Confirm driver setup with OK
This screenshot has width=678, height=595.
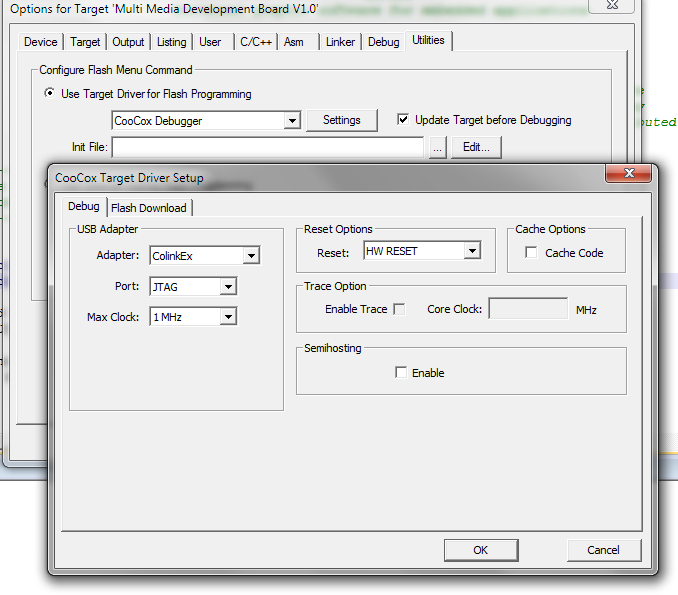point(481,550)
